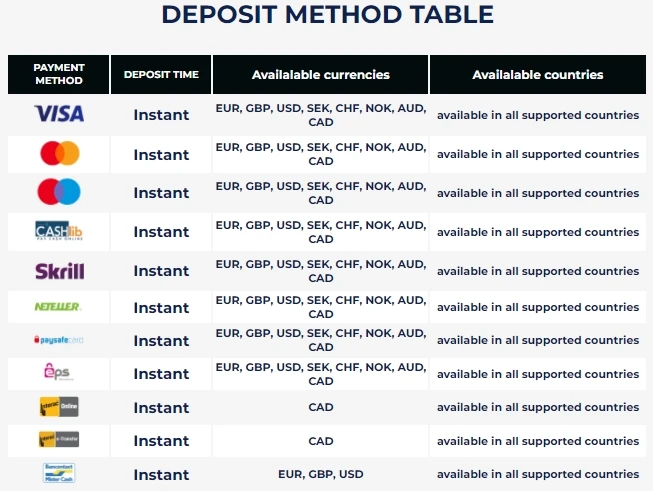Click the Available countries column header
This screenshot has width=653, height=491.
pyautogui.click(x=538, y=74)
